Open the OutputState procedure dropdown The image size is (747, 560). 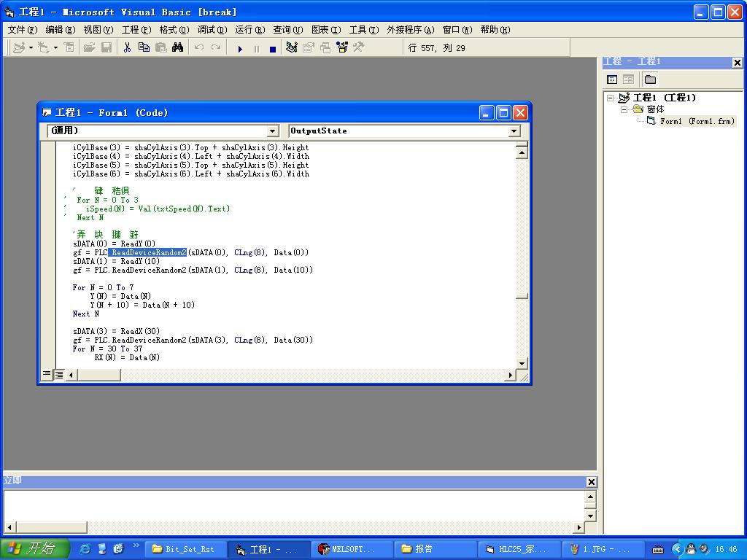[514, 131]
